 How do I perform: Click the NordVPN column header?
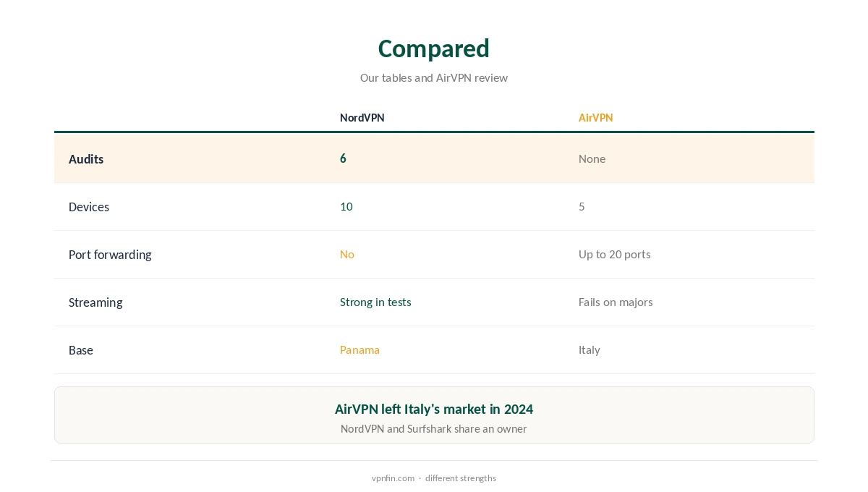point(362,118)
